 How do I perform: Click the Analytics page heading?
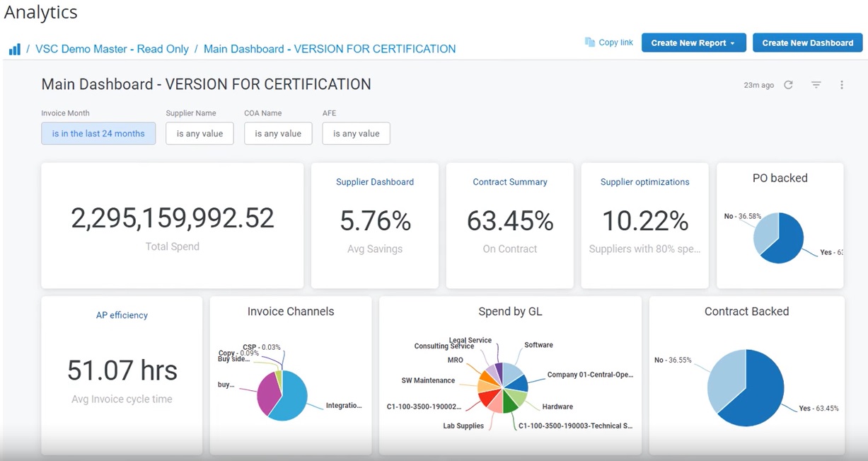point(40,12)
